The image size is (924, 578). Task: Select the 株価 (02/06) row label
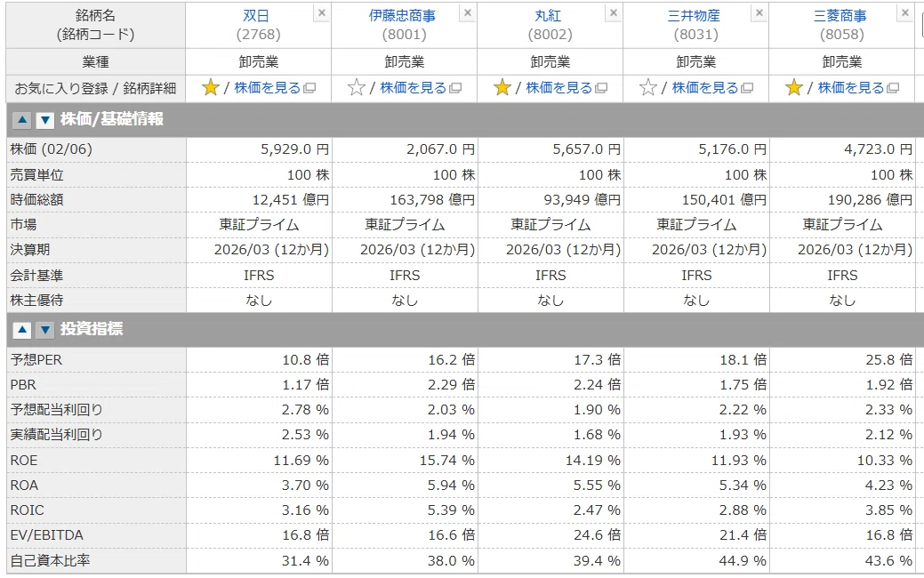pos(52,149)
